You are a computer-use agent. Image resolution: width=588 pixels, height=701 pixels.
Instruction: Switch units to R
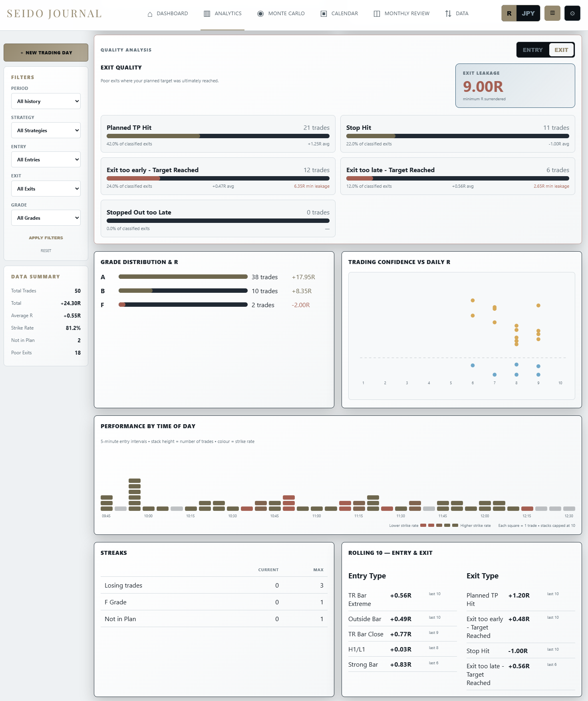(509, 13)
